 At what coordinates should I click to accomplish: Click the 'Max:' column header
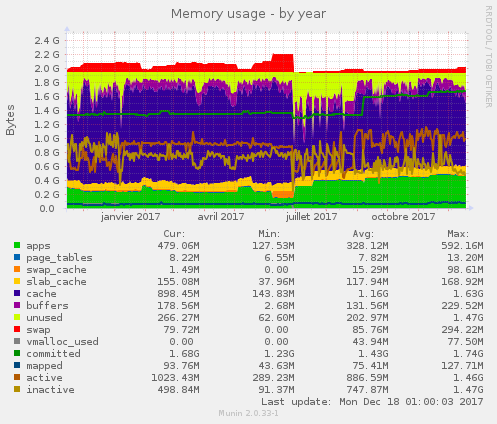point(458,234)
